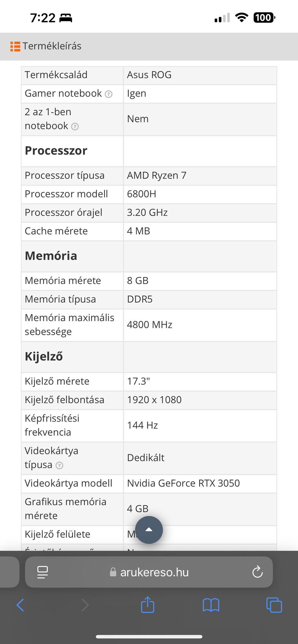
Task: Tap the Safari back arrow
Action: pyautogui.click(x=20, y=605)
